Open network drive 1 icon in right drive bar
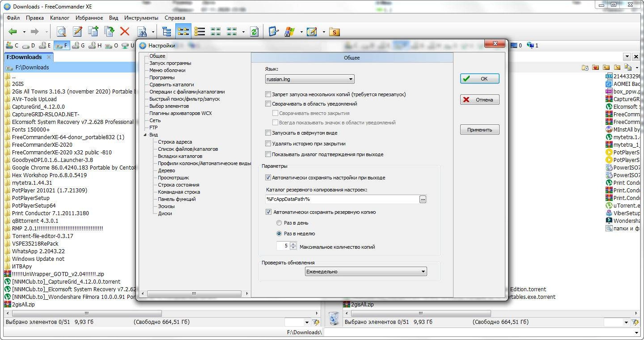The height and width of the screenshot is (340, 644). click(532, 45)
